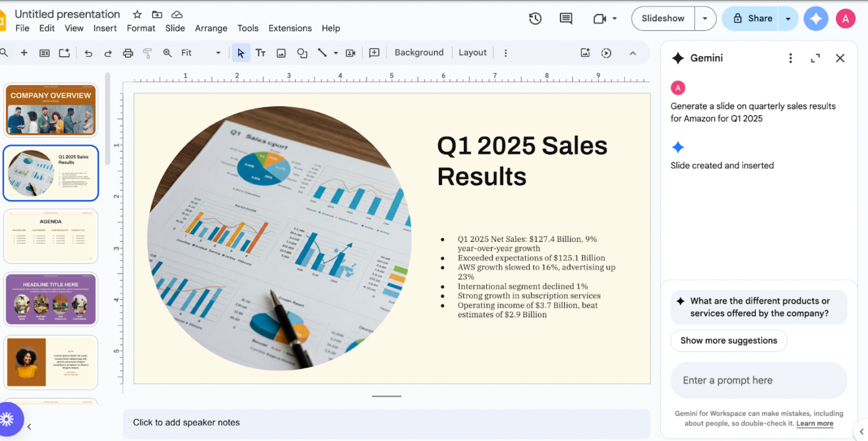Click the slide templates icon
The image size is (868, 441).
tap(44, 53)
